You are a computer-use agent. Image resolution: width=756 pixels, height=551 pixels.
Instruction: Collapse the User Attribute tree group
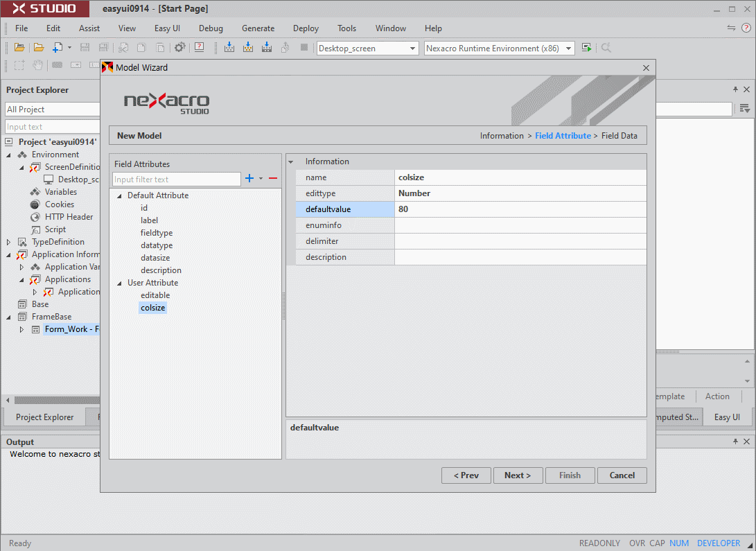point(119,283)
